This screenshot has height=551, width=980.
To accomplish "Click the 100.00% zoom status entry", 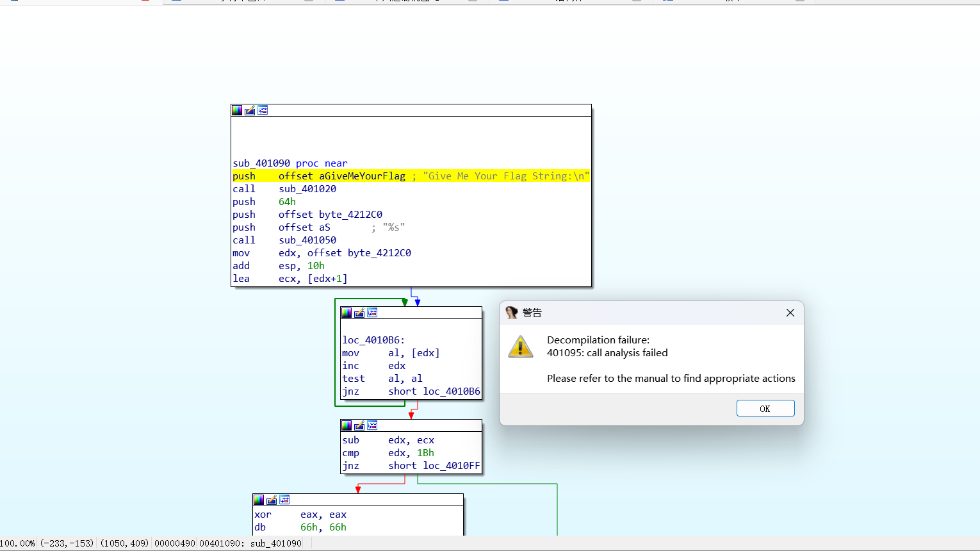I will (x=18, y=543).
